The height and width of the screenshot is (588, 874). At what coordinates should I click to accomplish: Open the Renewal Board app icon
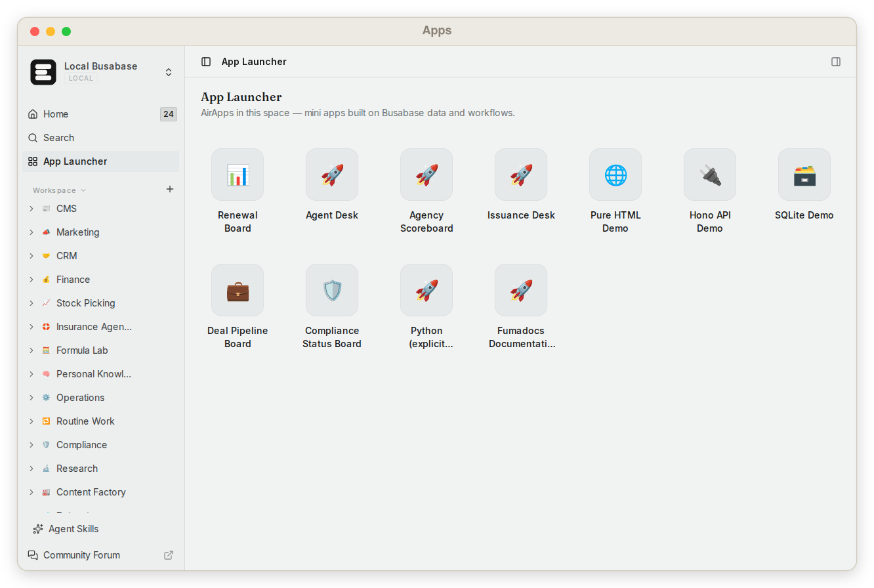(238, 175)
